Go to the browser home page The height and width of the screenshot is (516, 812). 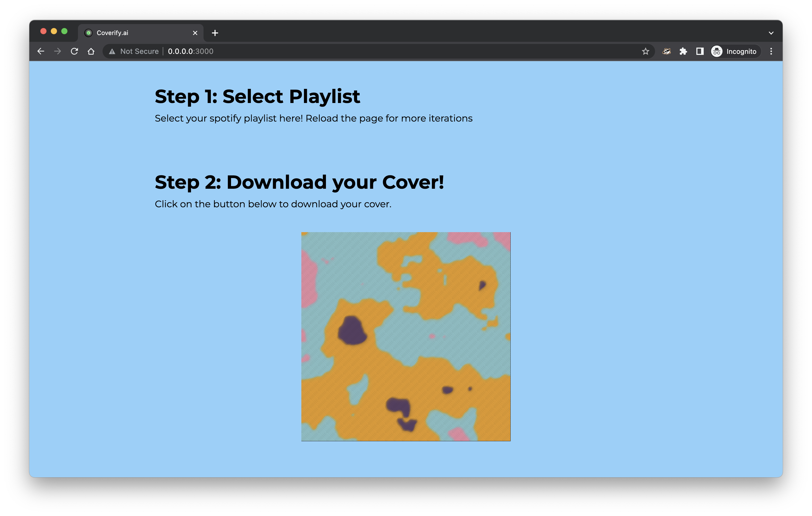tap(91, 51)
